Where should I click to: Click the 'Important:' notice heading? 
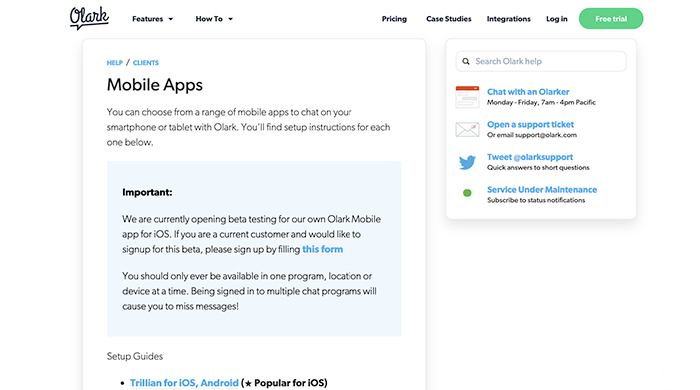point(147,192)
